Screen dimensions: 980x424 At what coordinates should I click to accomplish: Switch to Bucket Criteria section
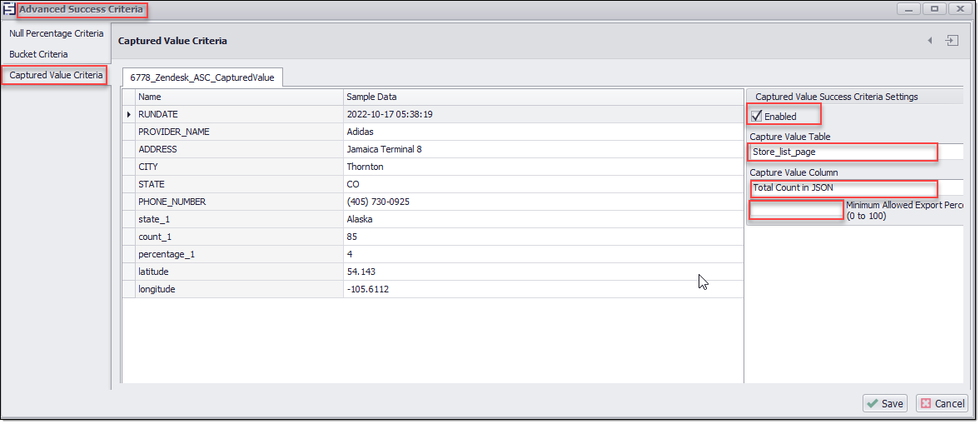point(38,54)
